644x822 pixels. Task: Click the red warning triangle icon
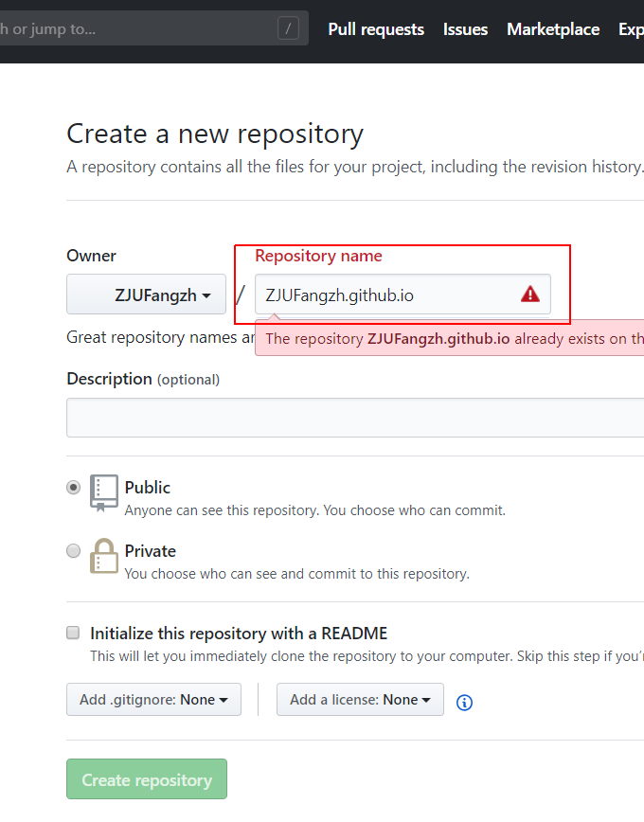click(x=530, y=295)
